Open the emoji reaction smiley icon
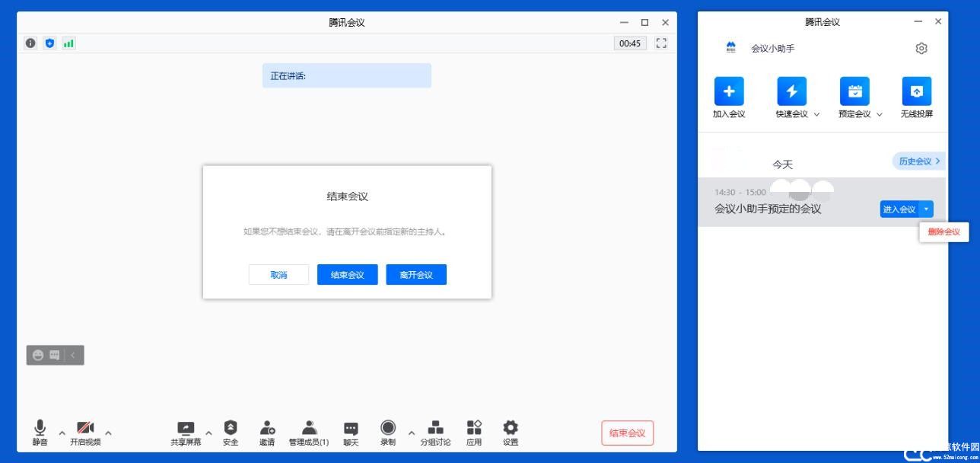 pos(38,355)
